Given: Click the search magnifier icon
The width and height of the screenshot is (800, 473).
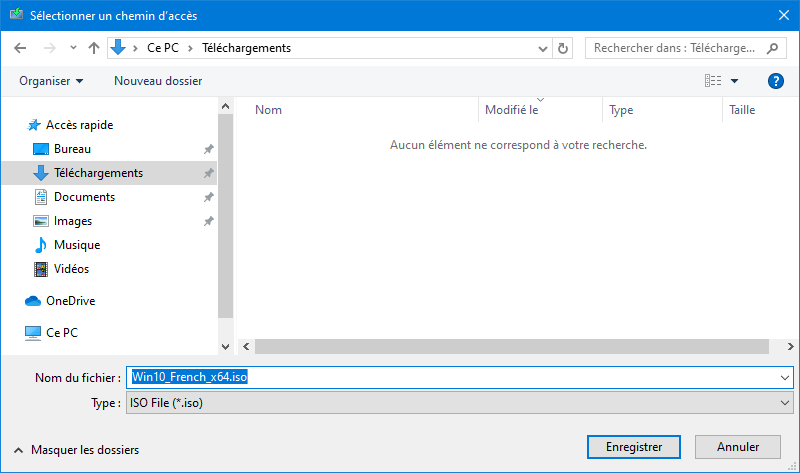Looking at the screenshot, I should click(772, 48).
